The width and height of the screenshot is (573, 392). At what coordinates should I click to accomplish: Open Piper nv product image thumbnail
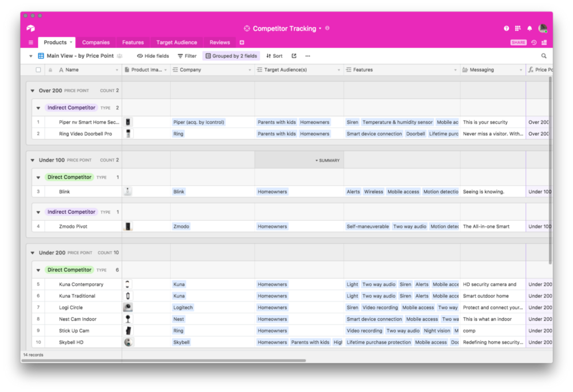pos(128,122)
